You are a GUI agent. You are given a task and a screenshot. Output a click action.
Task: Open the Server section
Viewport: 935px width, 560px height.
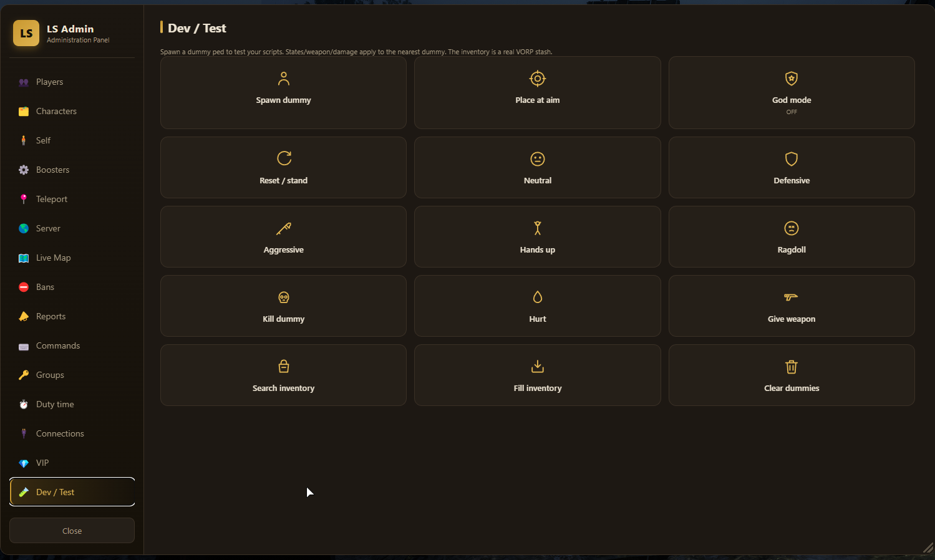(72, 228)
